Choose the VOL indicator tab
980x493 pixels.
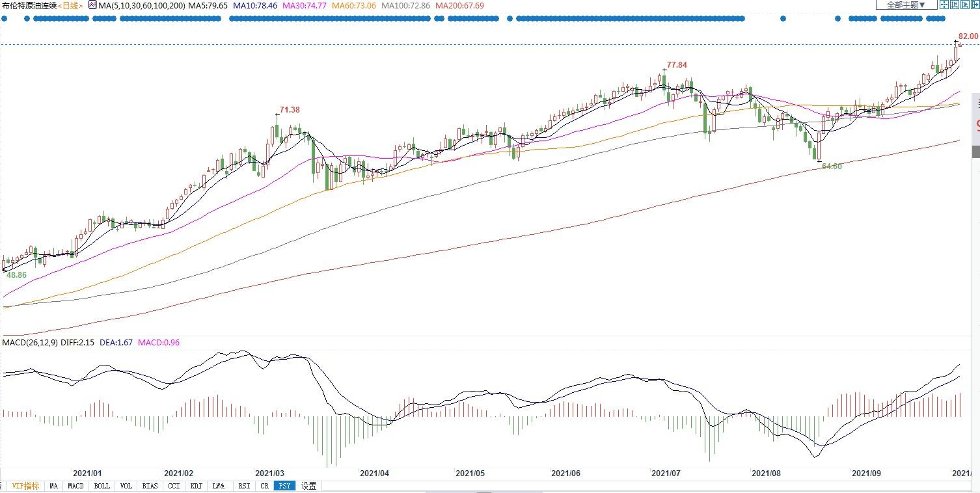click(126, 486)
